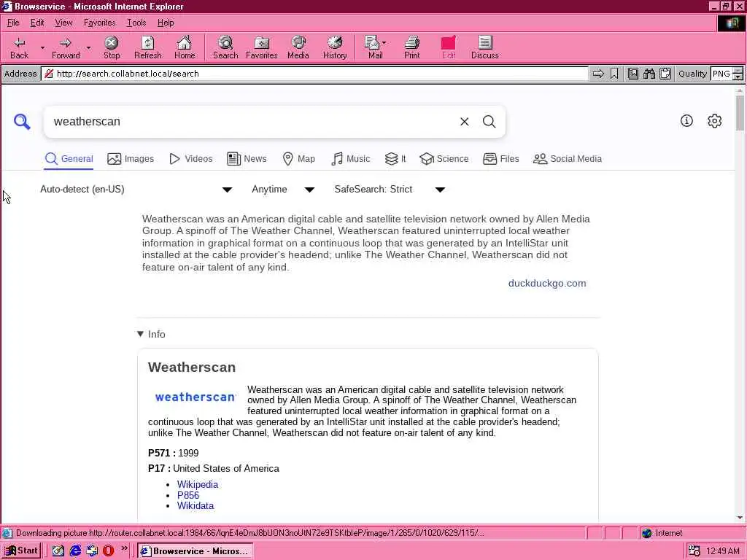Open the History pane
This screenshot has height=560, width=747.
335,48
